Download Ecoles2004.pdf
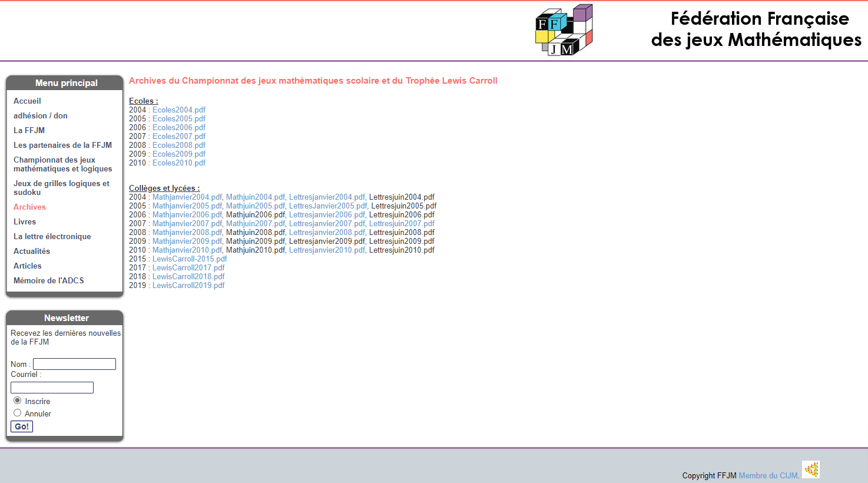868x483 pixels. pyautogui.click(x=179, y=110)
